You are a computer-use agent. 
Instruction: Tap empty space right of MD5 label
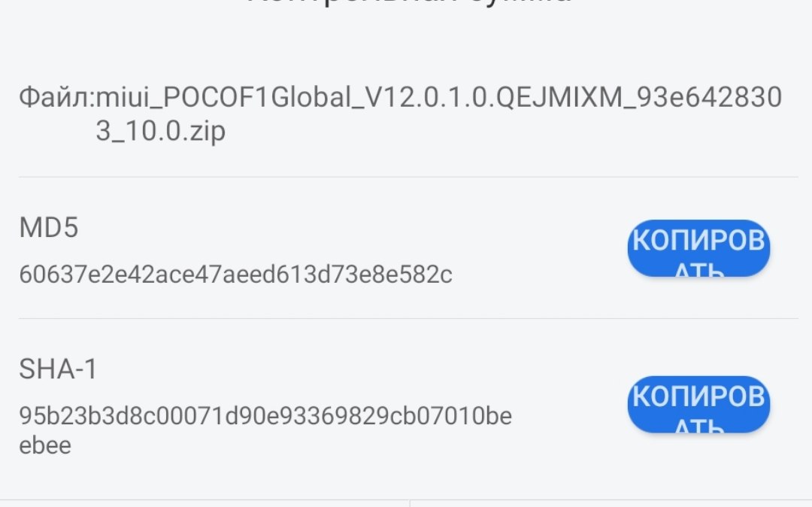338,228
